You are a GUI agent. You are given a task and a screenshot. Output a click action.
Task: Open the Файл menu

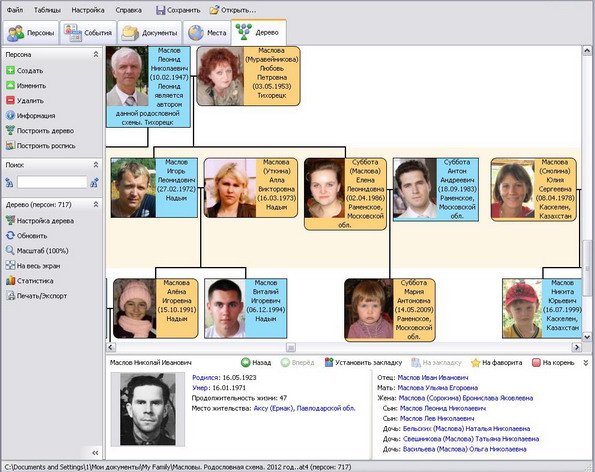pos(15,10)
